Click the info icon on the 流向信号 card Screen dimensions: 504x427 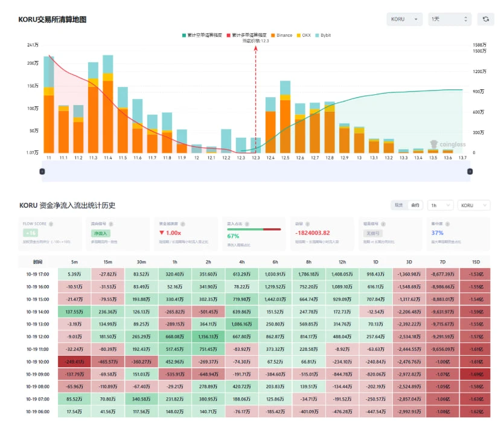(x=111, y=224)
